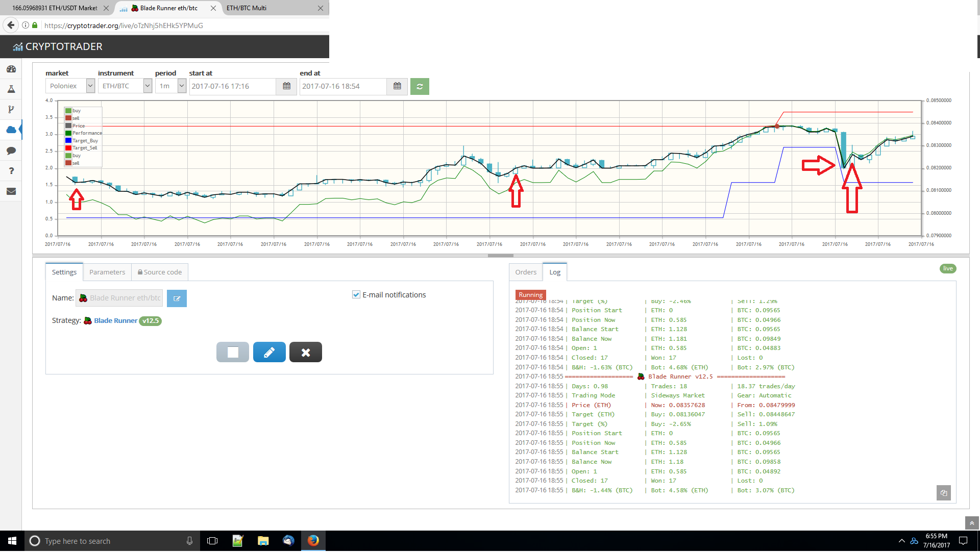Screen dimensions: 980x552
Task: Click the start at date field
Action: 233,86
